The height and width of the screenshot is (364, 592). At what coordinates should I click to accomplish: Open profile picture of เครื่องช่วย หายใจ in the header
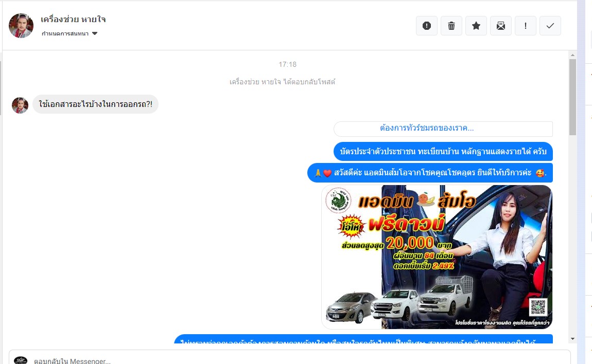[x=21, y=26]
